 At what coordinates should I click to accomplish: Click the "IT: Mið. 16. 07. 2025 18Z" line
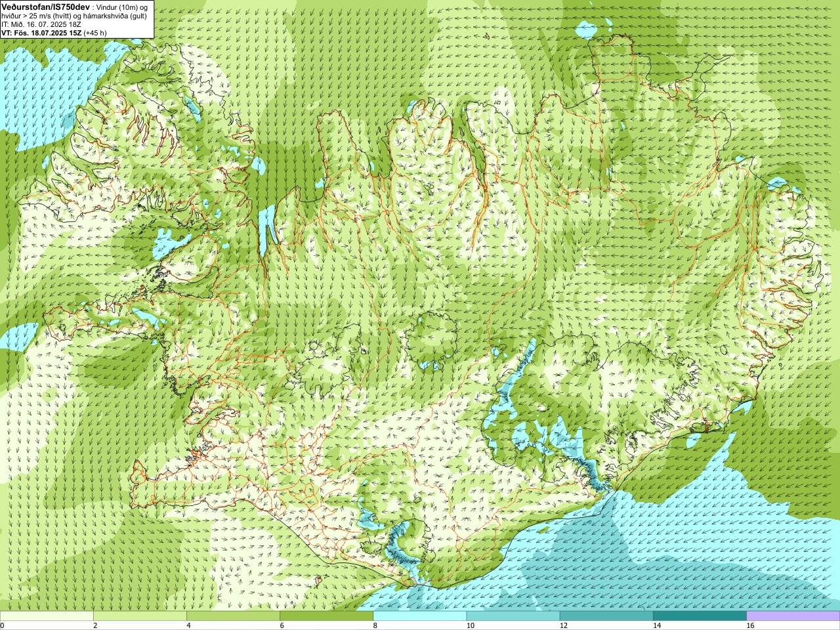(41, 24)
